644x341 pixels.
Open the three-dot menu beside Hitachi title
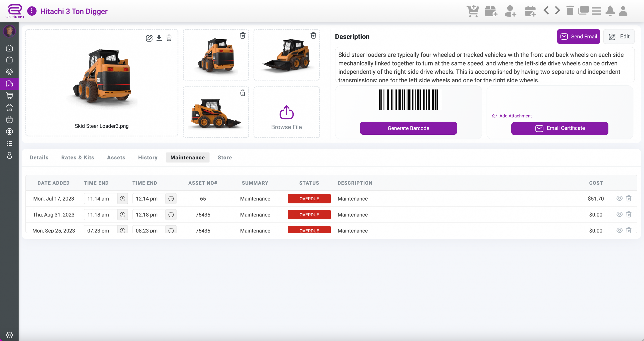pos(32,11)
